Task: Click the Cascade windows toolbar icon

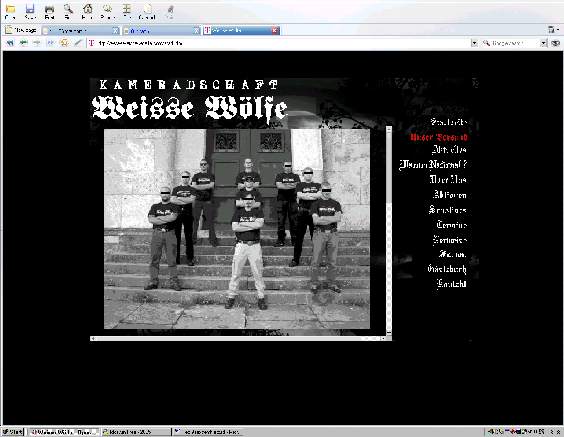Action: [x=147, y=12]
